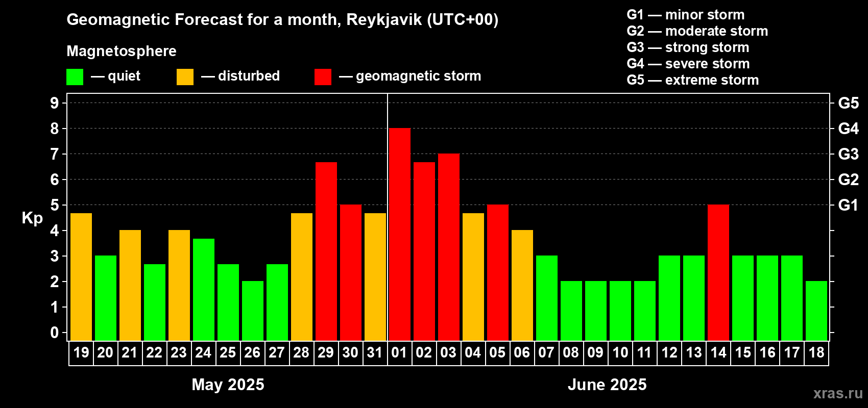Click the Kp axis value 5
Viewport: 868px width, 408px height.
click(55, 205)
